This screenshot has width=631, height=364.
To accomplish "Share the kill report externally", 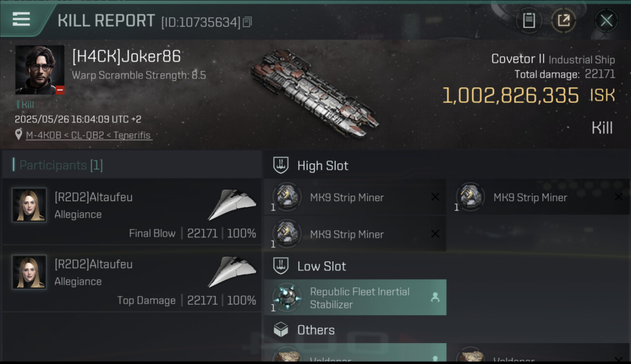I will click(x=564, y=20).
